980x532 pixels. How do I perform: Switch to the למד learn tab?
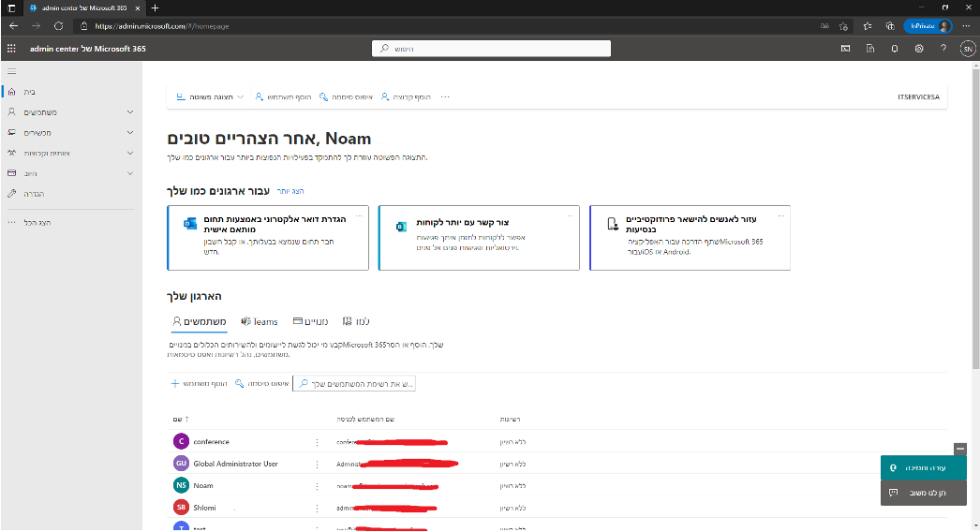(356, 321)
